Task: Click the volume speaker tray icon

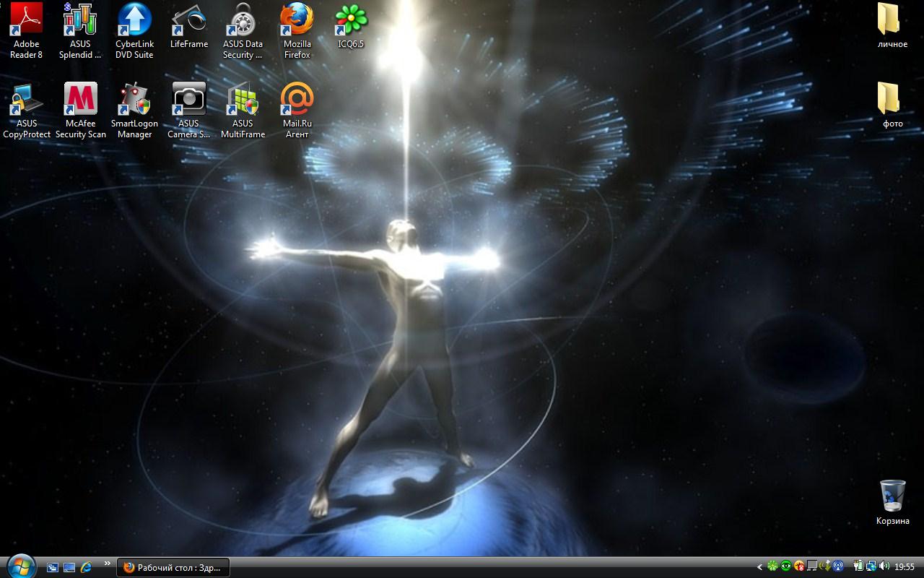Action: [x=884, y=566]
